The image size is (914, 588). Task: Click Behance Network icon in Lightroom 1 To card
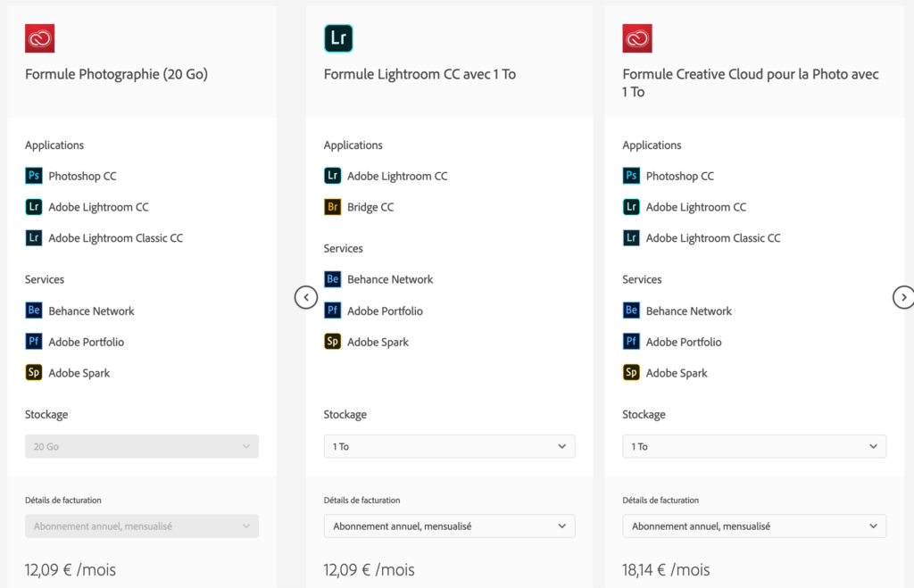coord(332,279)
